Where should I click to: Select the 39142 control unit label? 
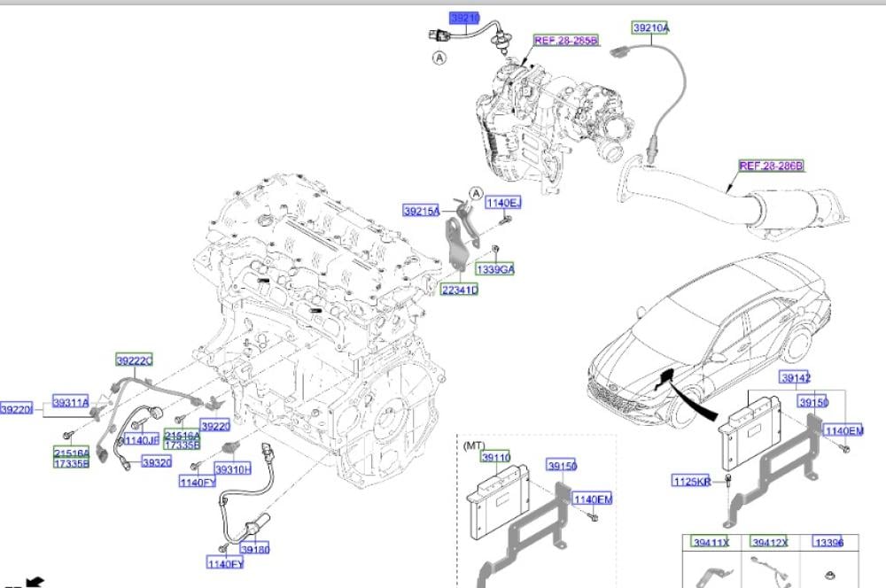(795, 377)
